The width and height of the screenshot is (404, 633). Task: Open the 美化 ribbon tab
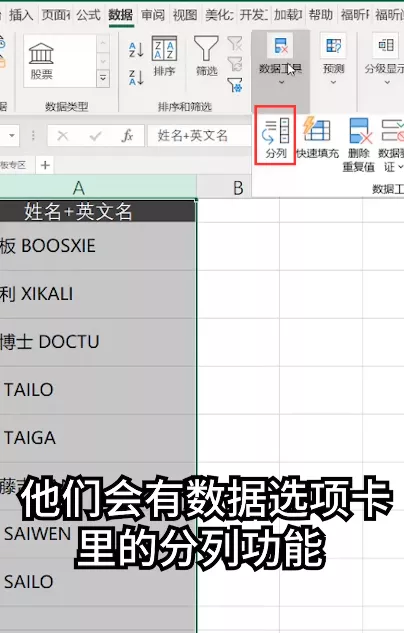[x=219, y=15]
